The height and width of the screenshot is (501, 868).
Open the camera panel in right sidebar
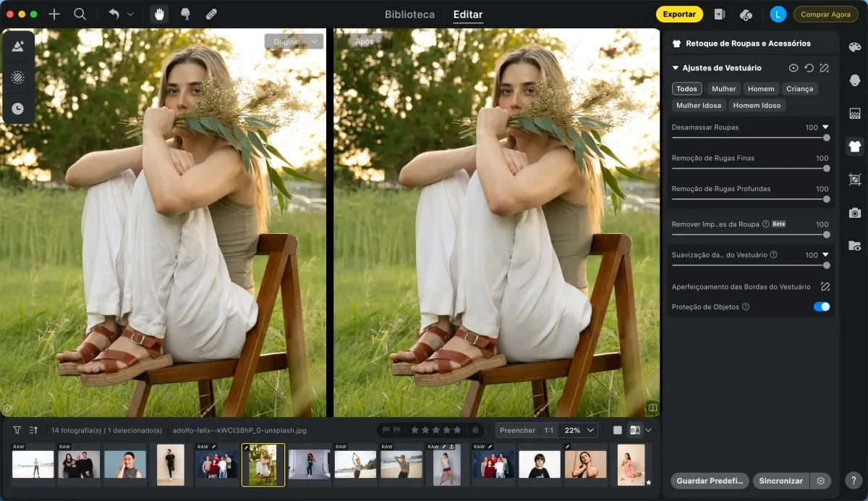click(855, 213)
